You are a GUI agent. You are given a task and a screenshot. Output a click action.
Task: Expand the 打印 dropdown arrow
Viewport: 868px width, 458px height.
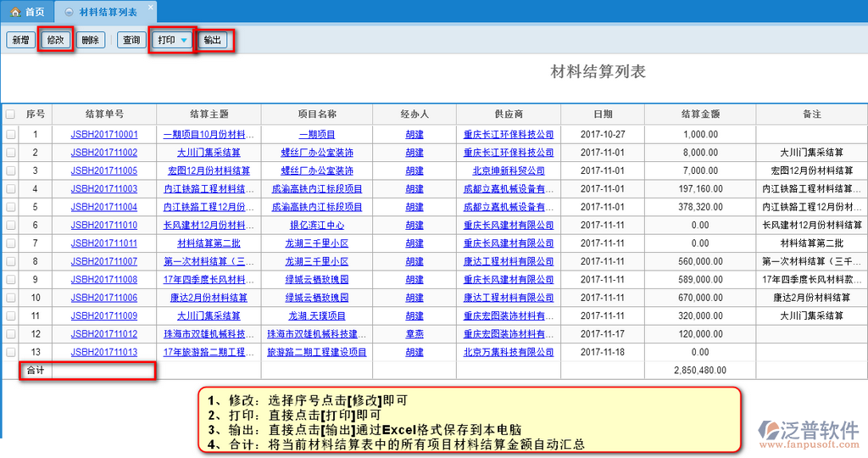point(184,41)
